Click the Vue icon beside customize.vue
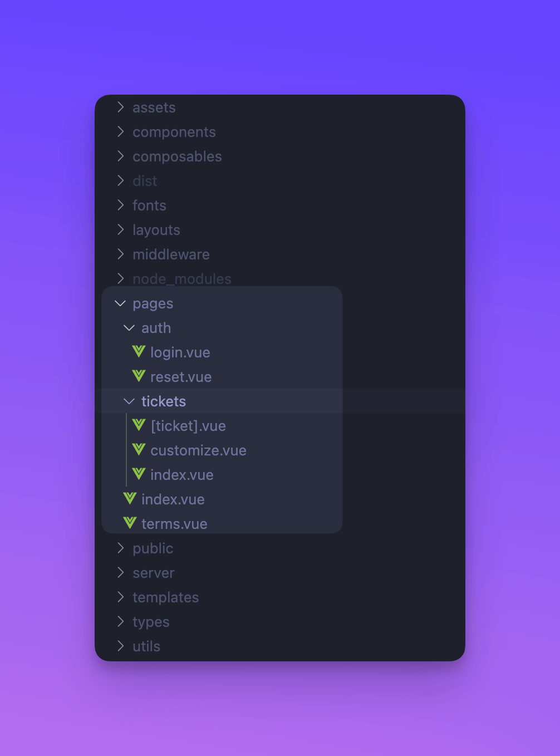The height and width of the screenshot is (756, 560). [139, 450]
